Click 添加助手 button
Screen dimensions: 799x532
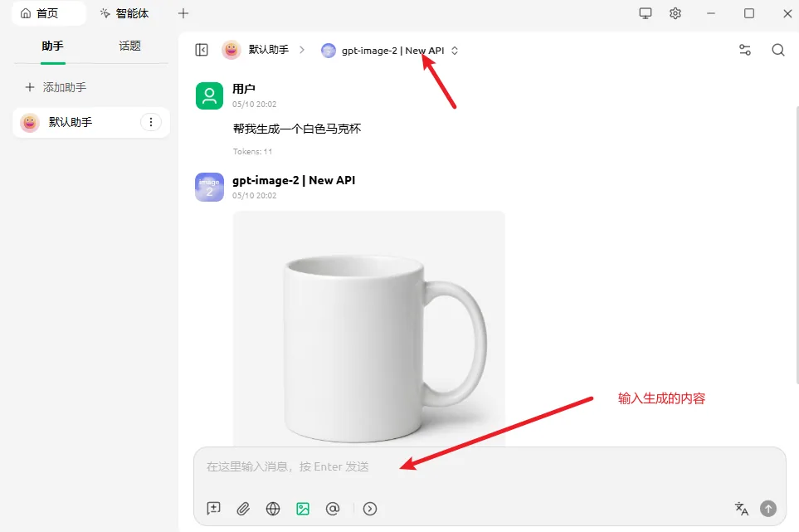(56, 87)
